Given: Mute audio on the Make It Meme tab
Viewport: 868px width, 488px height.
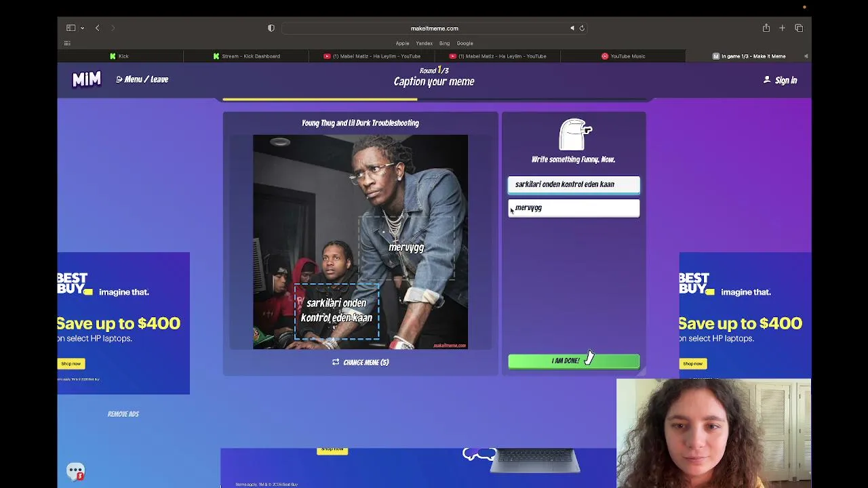Looking at the screenshot, I should click(x=806, y=56).
